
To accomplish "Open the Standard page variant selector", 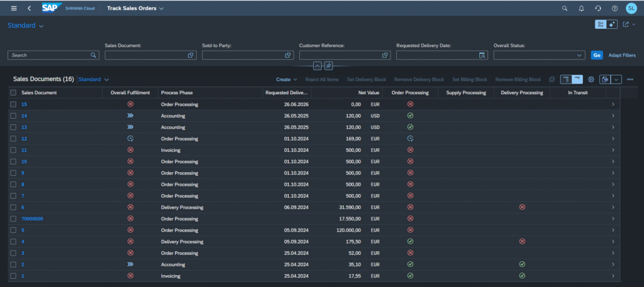I will tap(25, 25).
